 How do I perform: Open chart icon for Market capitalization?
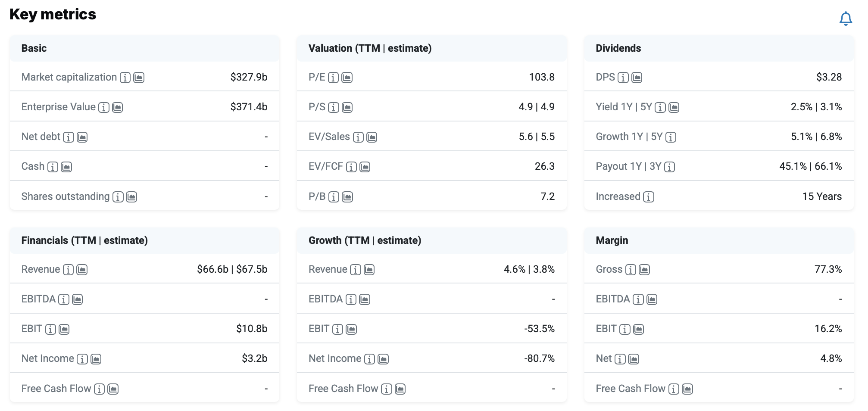[x=139, y=78]
